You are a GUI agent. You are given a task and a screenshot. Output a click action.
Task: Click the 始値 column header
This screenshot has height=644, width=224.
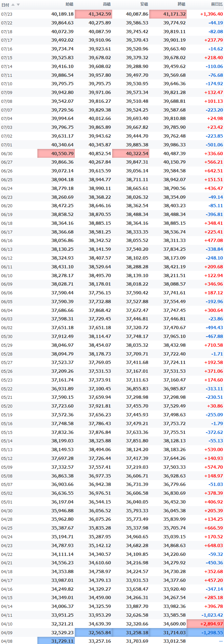[x=70, y=4]
